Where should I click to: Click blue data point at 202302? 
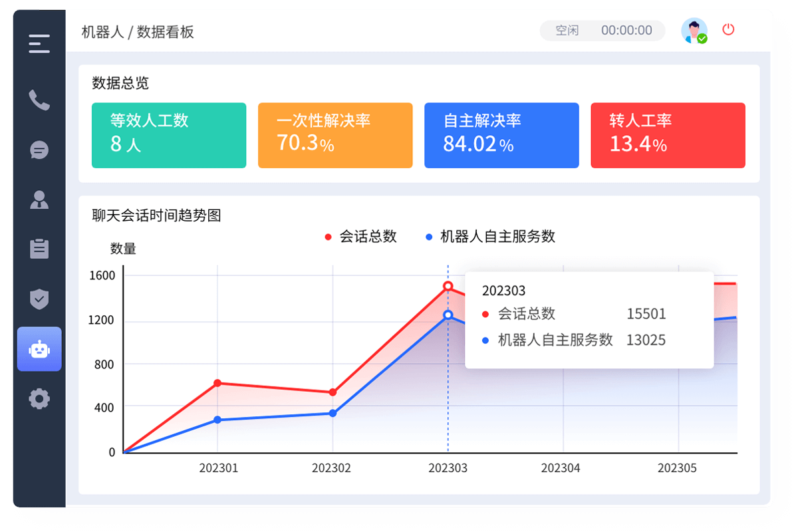332,413
